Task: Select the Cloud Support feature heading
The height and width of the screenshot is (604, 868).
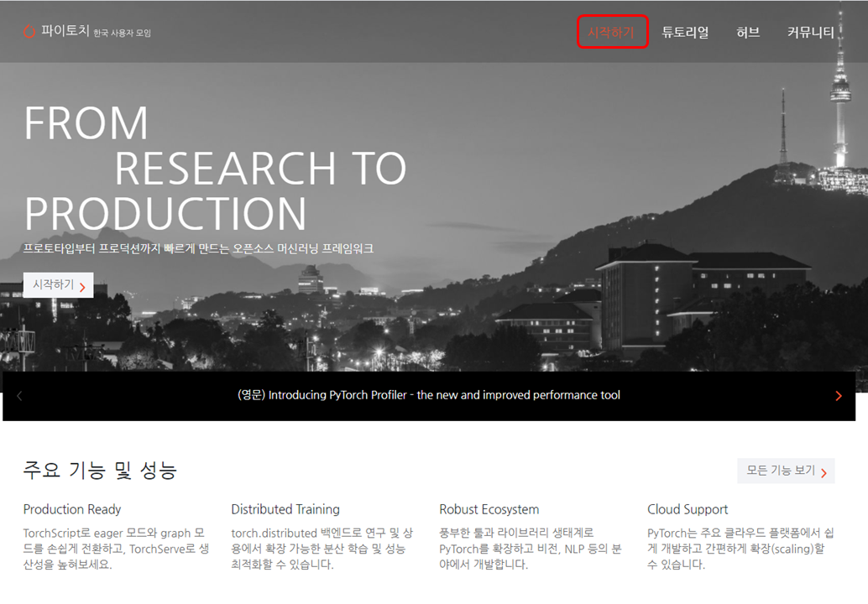Action: (x=688, y=509)
